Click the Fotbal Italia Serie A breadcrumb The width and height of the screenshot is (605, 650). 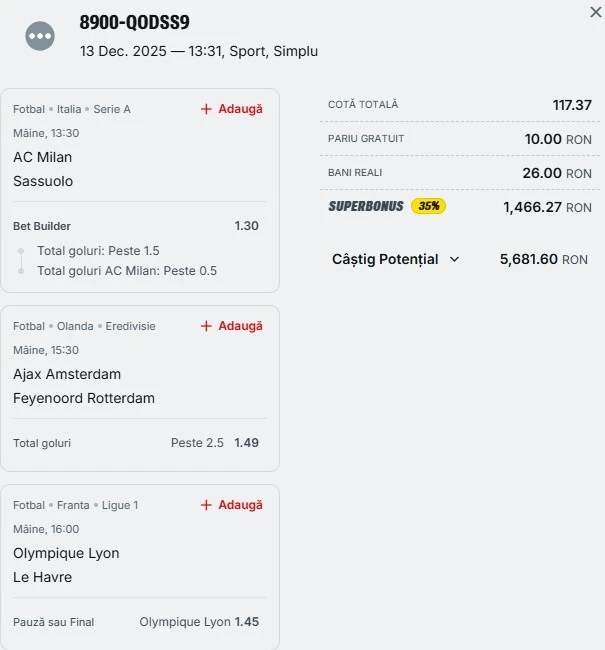pyautogui.click(x=72, y=109)
